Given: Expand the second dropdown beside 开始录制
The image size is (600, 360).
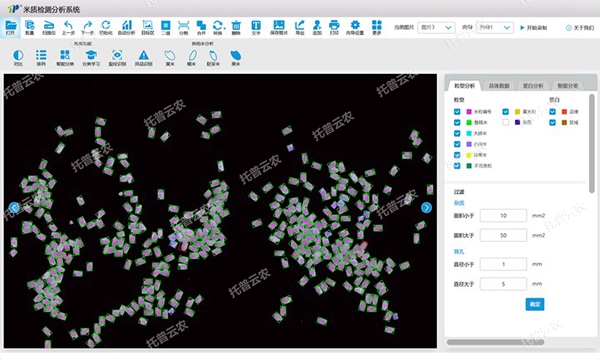Looking at the screenshot, I should pyautogui.click(x=495, y=28).
